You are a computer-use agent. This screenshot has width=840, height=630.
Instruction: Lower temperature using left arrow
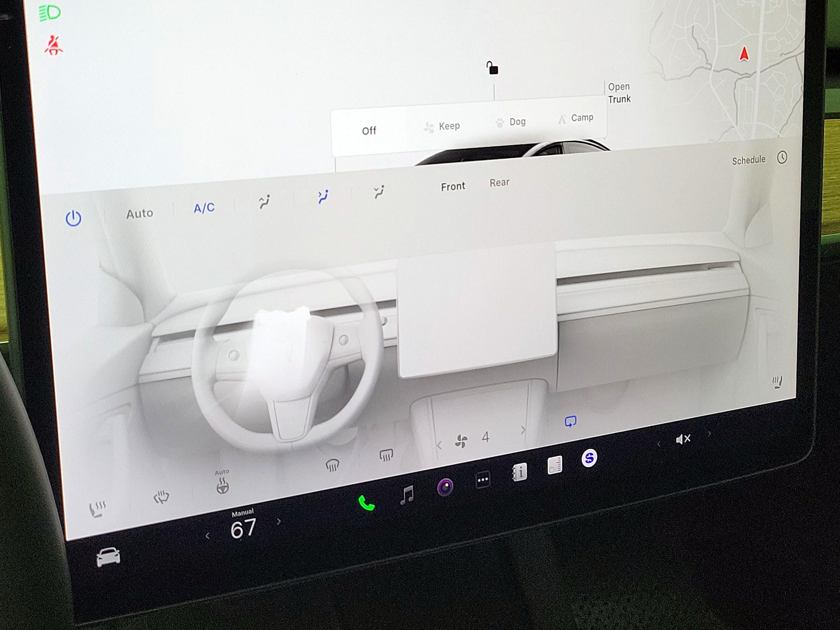coord(209,535)
